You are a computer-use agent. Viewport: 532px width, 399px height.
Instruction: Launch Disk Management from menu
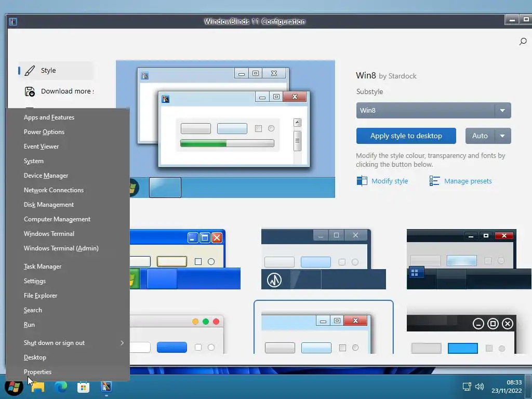tap(68, 205)
